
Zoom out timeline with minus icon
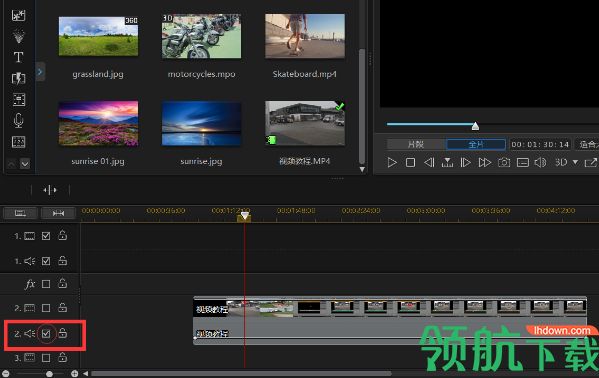(x=5, y=373)
